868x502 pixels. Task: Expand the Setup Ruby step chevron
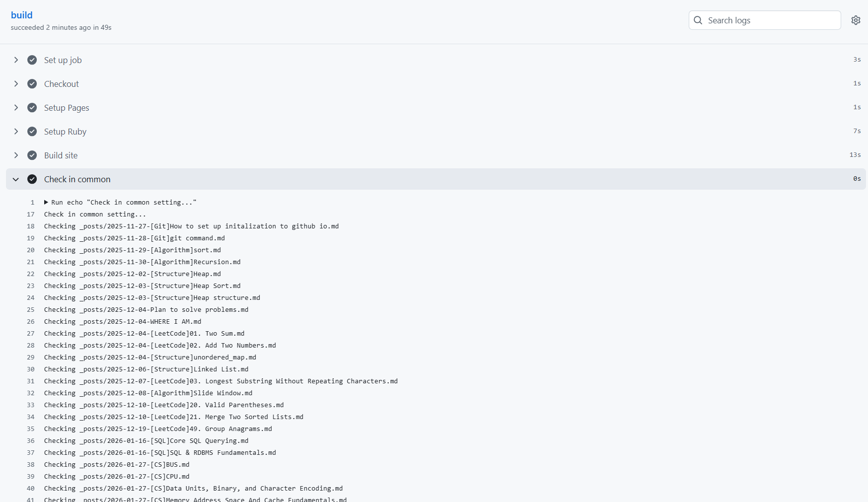[16, 132]
